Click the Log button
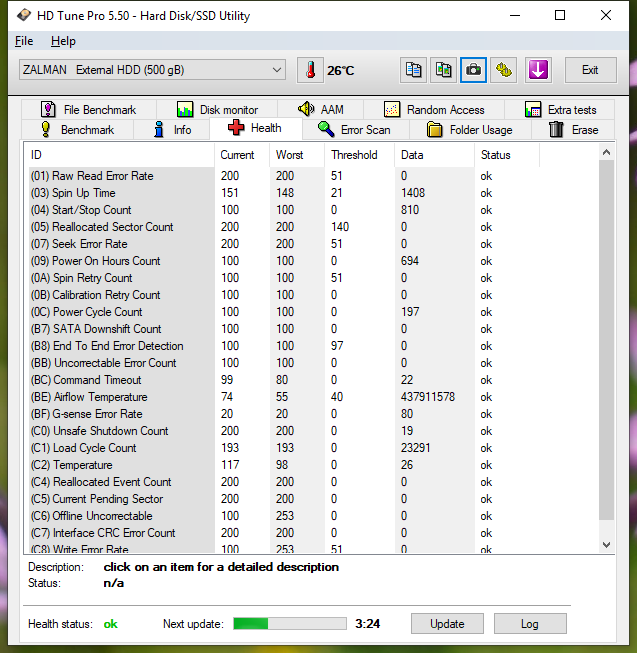 coord(530,623)
